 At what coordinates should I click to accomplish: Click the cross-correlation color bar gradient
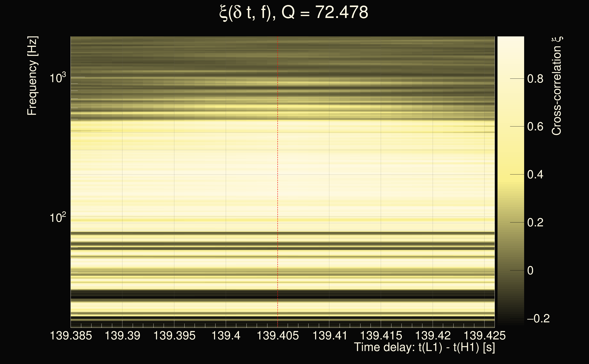coord(510,181)
